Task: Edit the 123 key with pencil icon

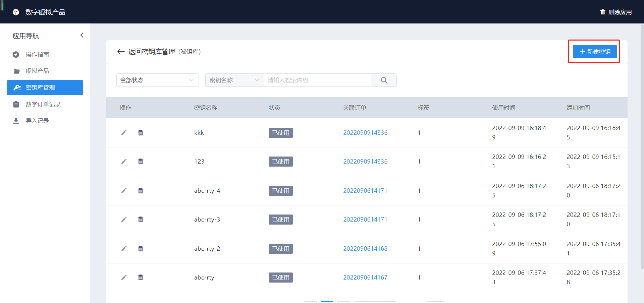Action: tap(124, 162)
